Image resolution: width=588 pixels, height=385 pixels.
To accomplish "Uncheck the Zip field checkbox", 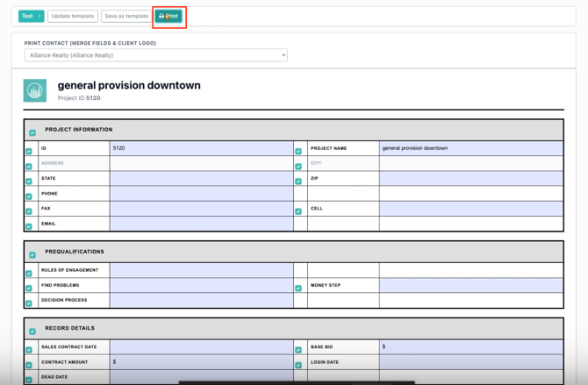I will click(x=298, y=182).
